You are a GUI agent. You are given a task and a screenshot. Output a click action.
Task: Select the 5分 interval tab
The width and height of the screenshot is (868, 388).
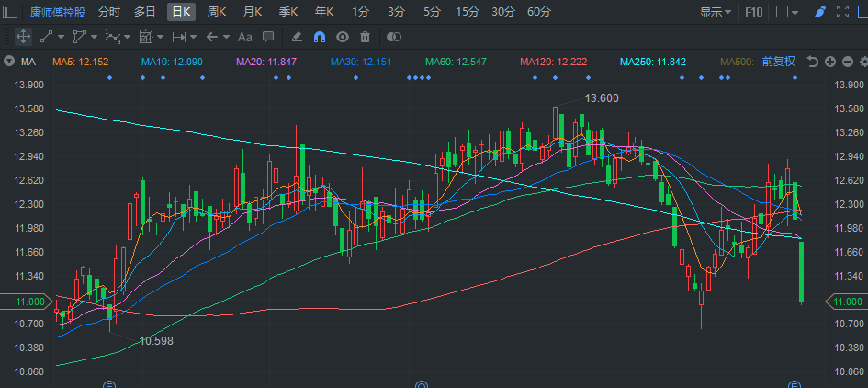(x=432, y=12)
